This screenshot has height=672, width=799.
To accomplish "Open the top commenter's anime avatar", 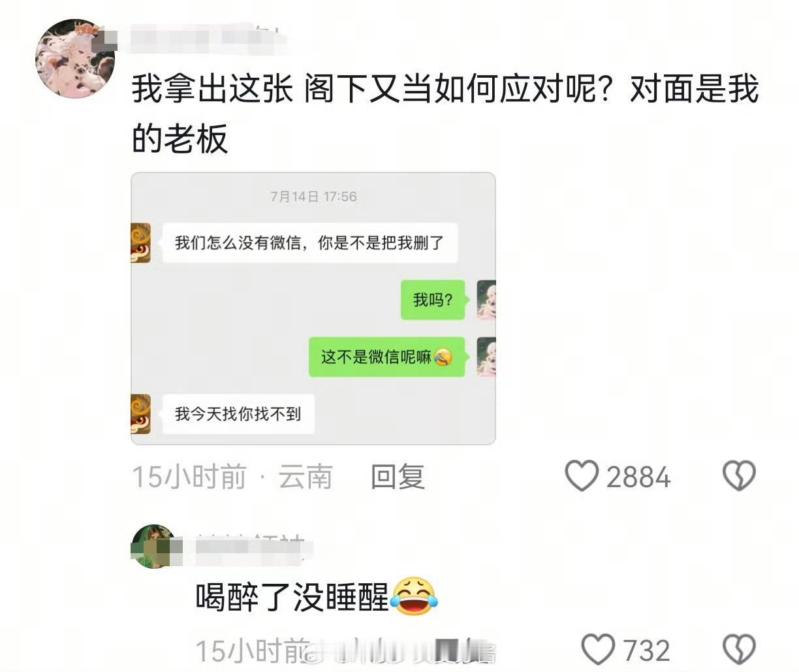I will [74, 58].
